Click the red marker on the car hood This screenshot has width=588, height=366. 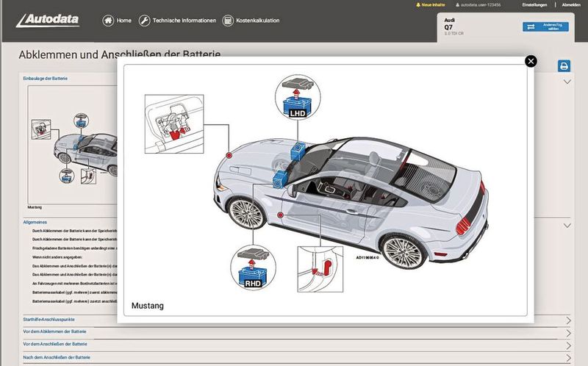[229, 155]
